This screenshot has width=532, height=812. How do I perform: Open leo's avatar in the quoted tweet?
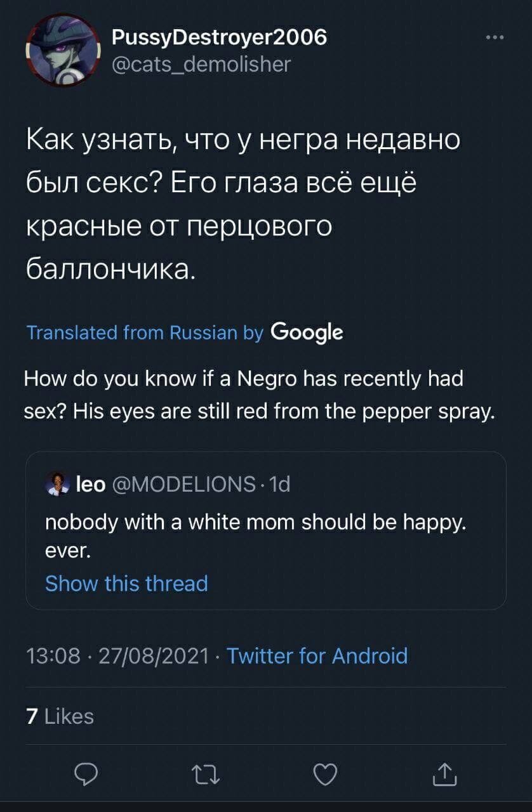57,483
